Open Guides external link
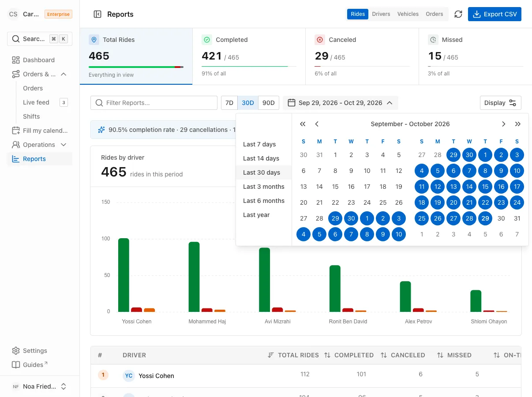 [x=40, y=365]
